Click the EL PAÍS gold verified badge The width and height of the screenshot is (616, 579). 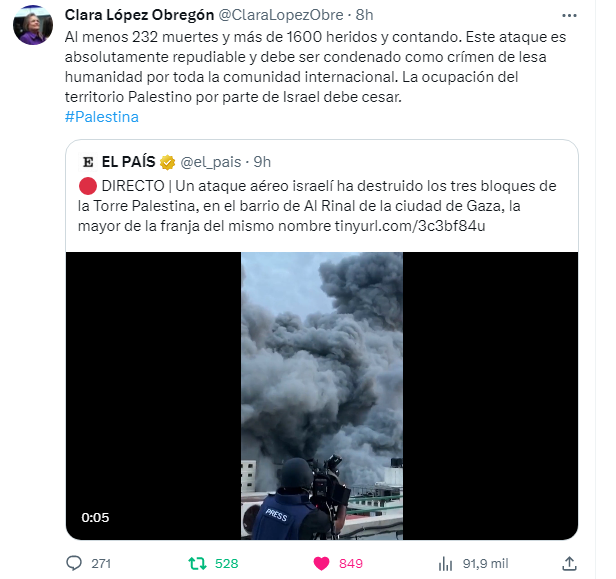167,162
